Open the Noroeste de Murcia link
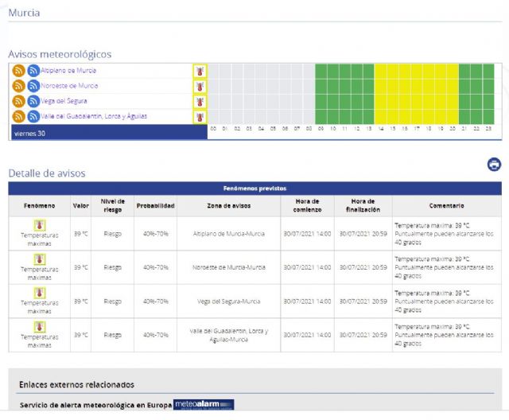Screen dimensions: 509x420 pyautogui.click(x=69, y=86)
